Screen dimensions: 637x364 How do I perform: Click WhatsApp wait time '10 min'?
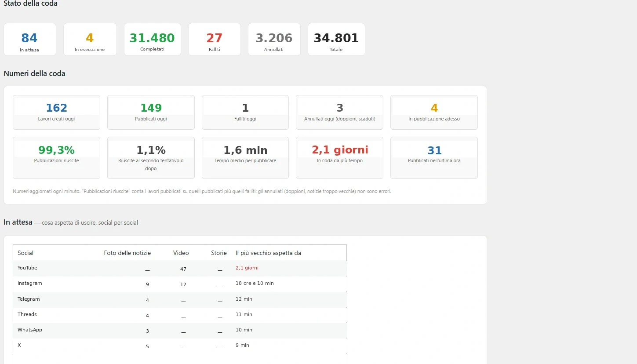point(244,330)
